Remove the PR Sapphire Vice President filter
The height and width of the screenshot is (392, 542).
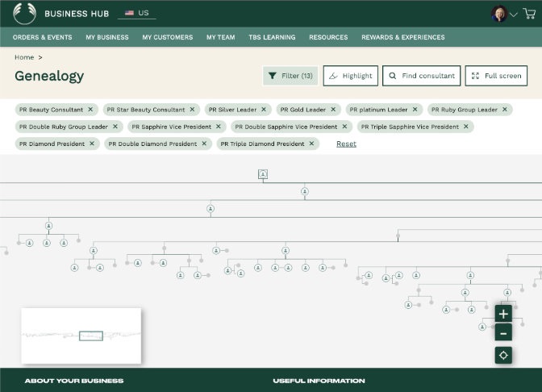point(219,127)
